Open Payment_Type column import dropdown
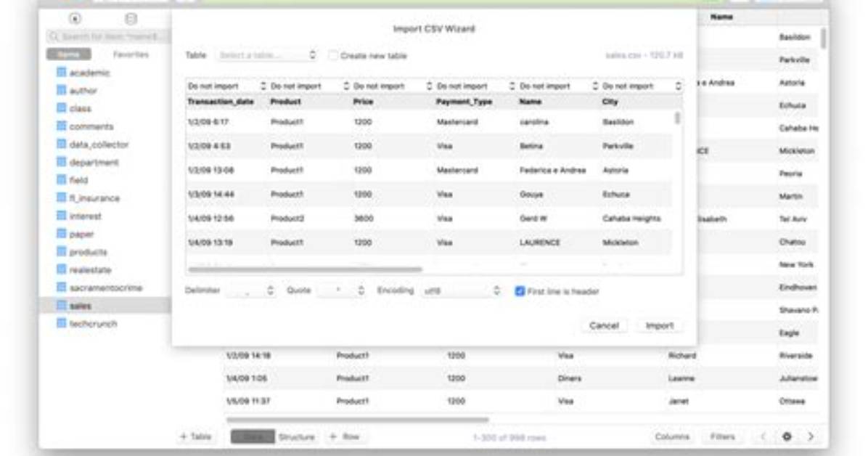868x456 pixels. [x=475, y=86]
